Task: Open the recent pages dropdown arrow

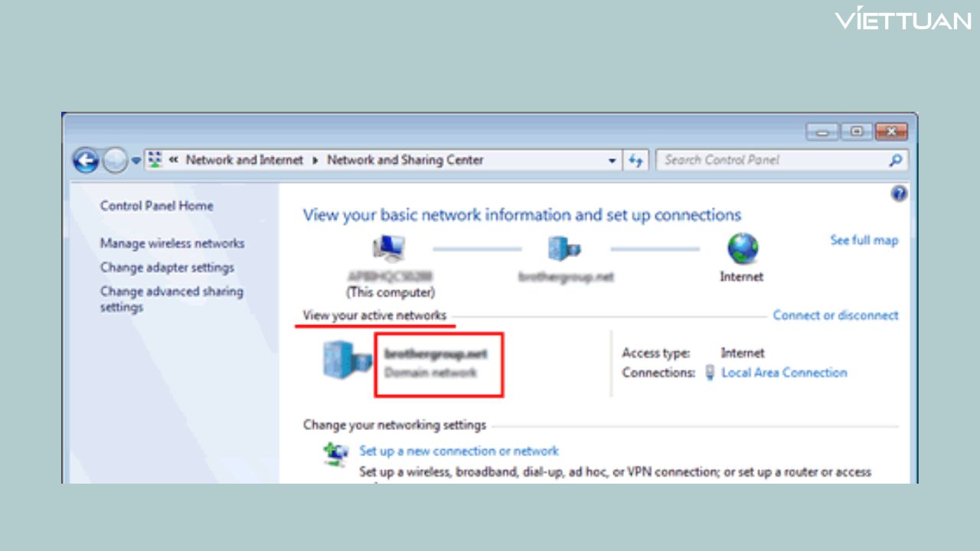Action: (136, 161)
